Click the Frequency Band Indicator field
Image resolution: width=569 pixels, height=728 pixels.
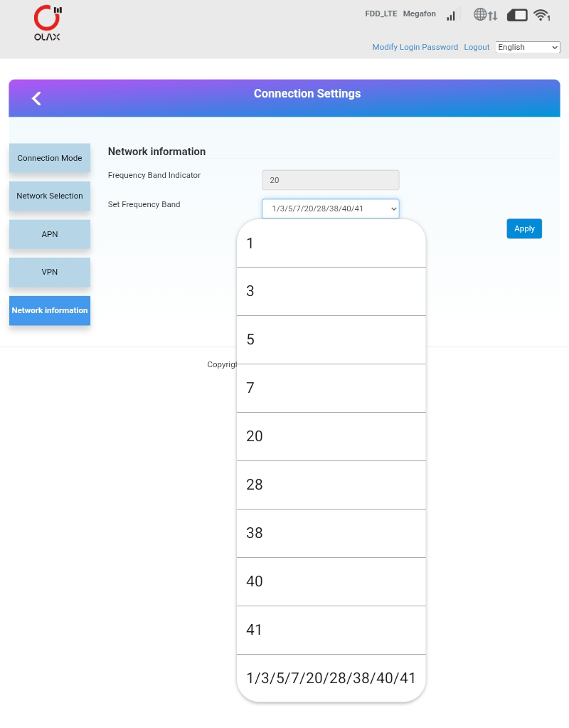click(331, 180)
